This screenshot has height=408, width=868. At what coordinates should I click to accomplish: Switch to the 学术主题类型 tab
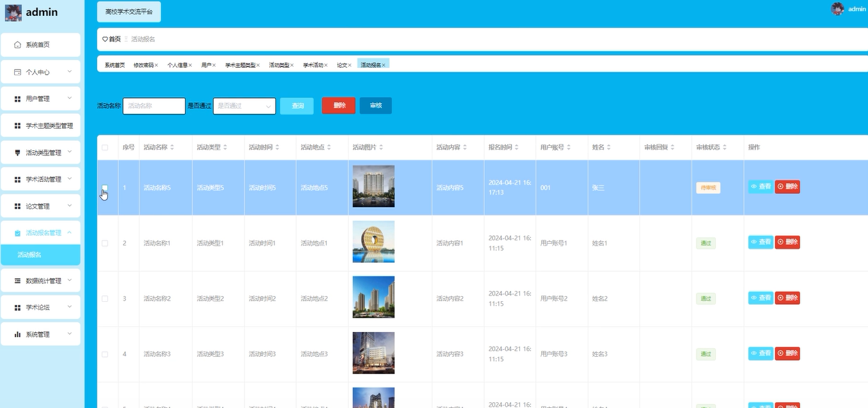tap(240, 65)
